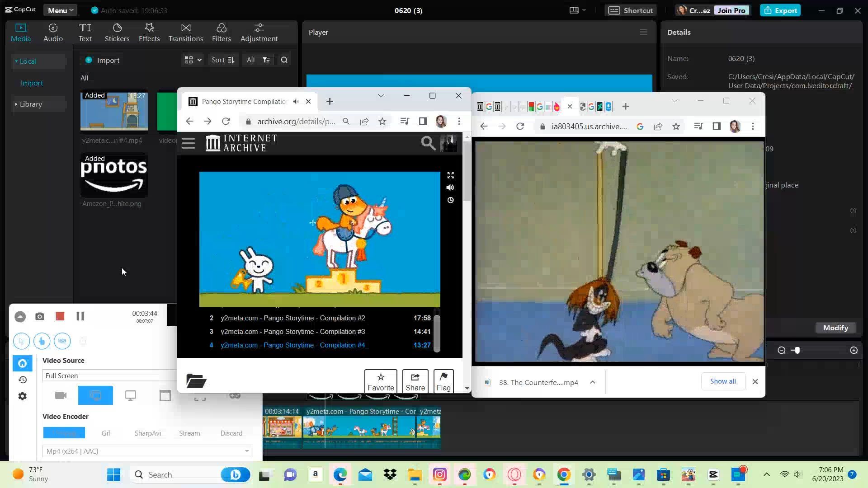Open the Filters tab
The image size is (868, 488).
pos(222,33)
